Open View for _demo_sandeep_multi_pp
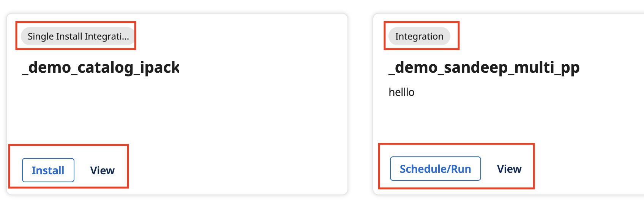 click(x=509, y=169)
